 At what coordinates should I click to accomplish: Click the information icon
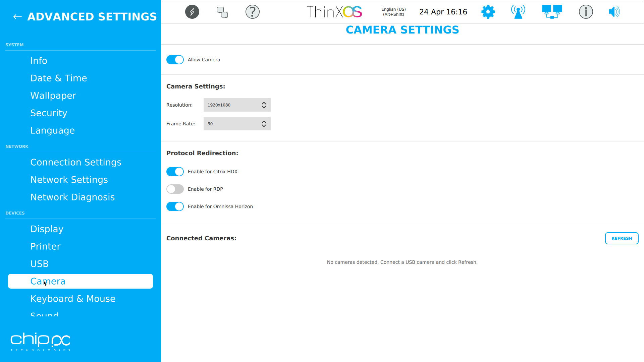(586, 12)
